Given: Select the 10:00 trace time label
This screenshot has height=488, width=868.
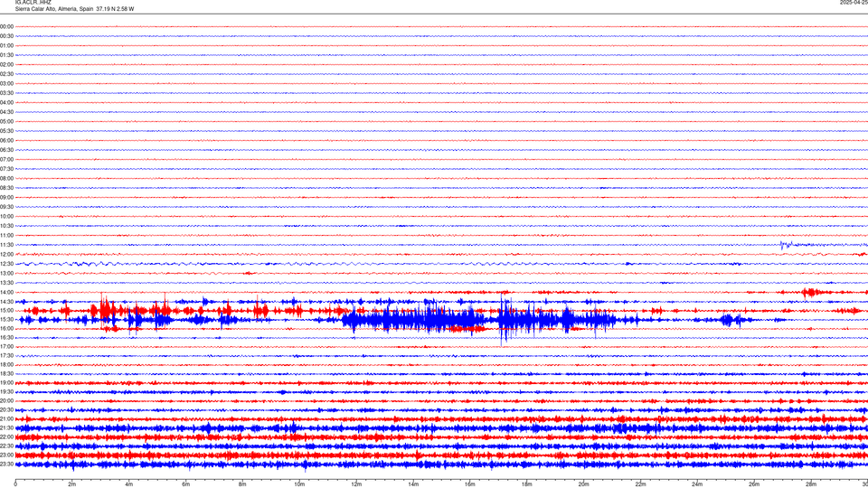Looking at the screenshot, I should (x=6, y=217).
